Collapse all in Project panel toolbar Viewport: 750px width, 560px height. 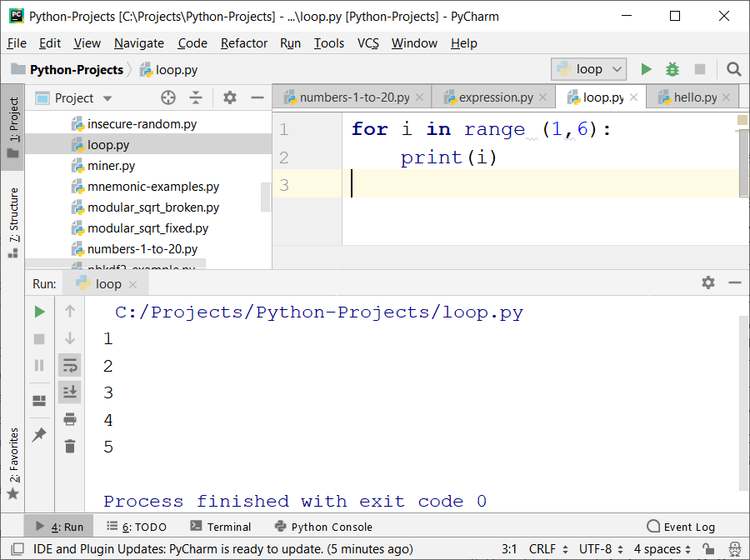(196, 97)
